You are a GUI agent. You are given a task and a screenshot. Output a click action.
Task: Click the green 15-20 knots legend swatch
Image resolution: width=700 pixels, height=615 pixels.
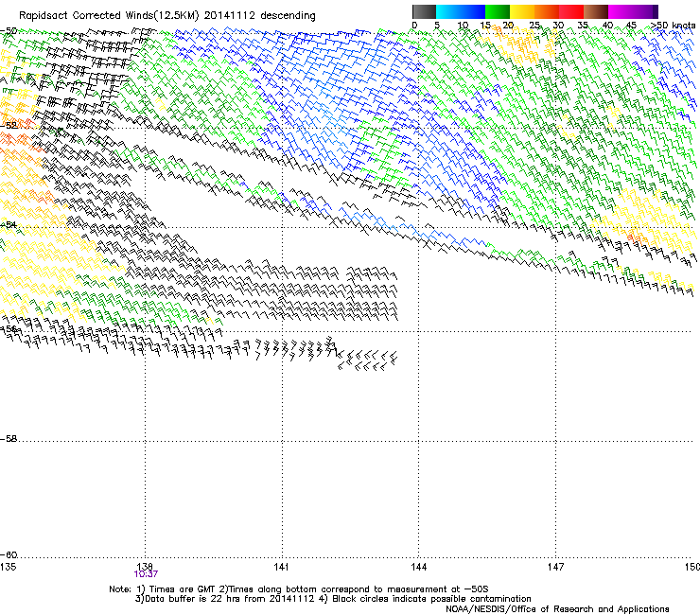pyautogui.click(x=498, y=11)
